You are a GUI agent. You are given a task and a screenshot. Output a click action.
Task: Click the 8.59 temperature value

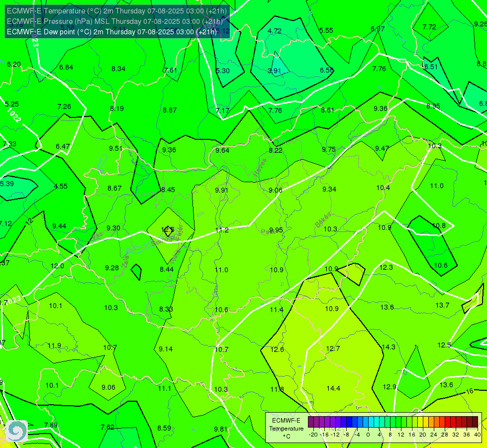[x=164, y=428]
